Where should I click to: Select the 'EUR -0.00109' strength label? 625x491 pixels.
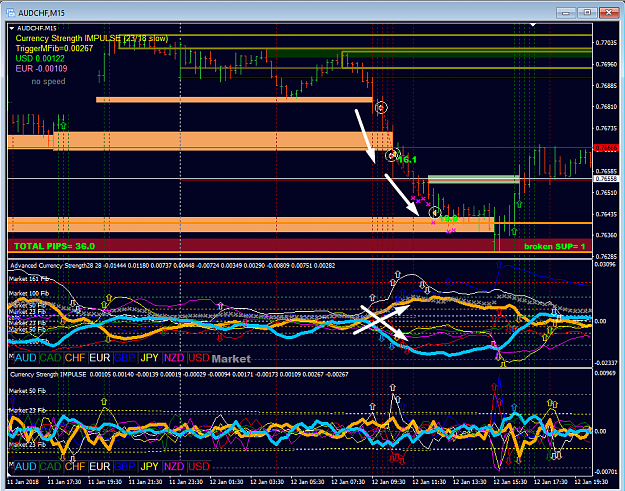click(x=41, y=69)
